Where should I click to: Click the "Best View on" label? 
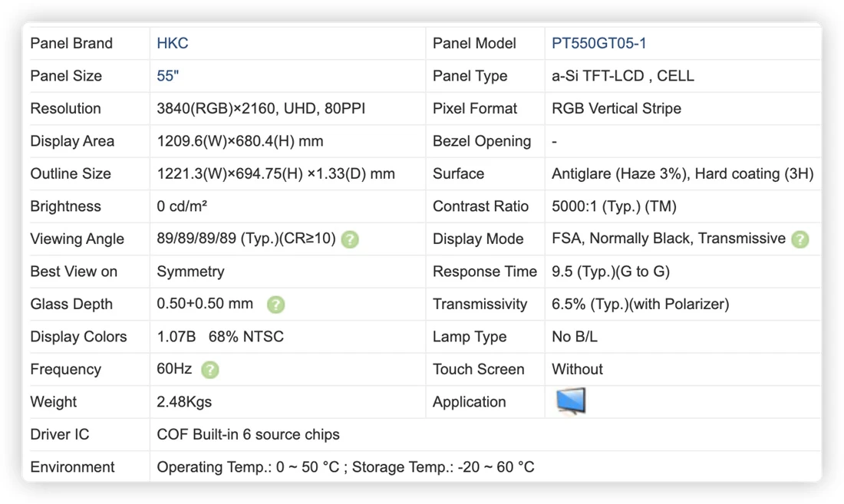pyautogui.click(x=74, y=272)
